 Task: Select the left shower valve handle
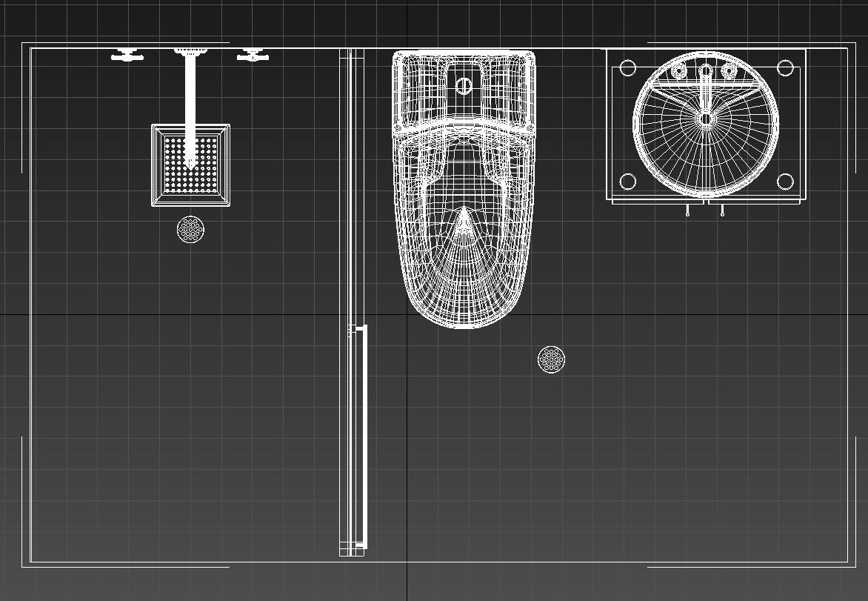pos(127,55)
